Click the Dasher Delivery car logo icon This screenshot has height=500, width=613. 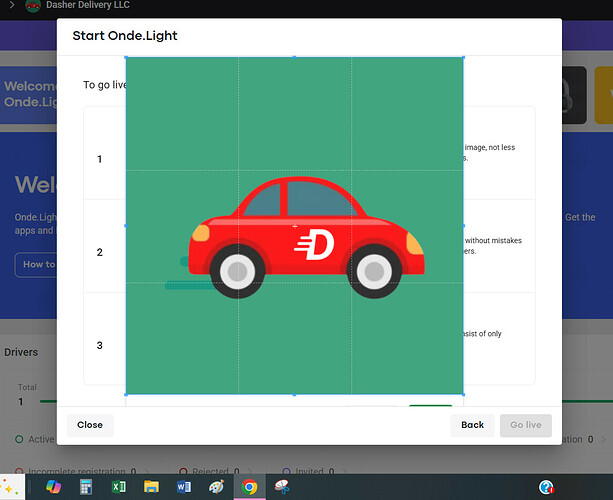pyautogui.click(x=33, y=5)
